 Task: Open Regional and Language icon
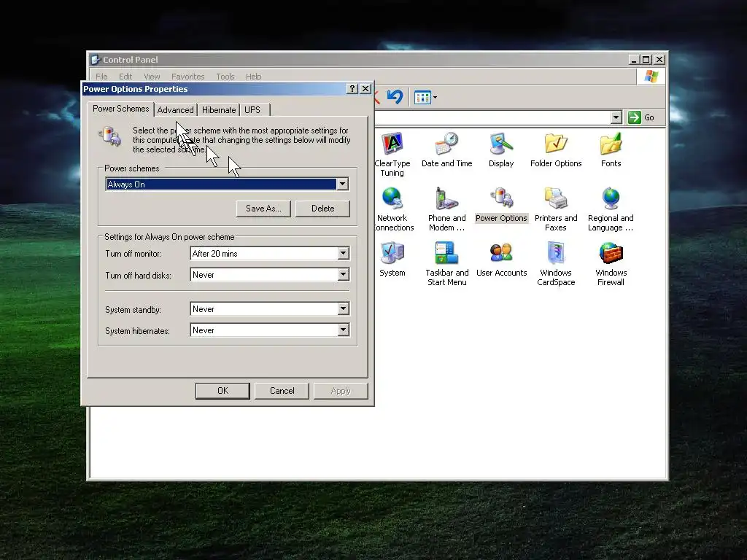click(x=611, y=198)
